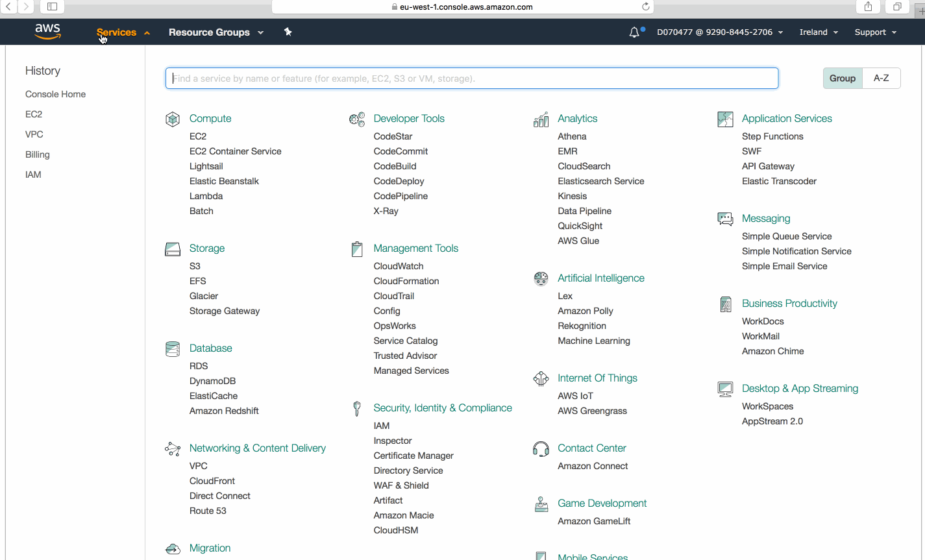Open the Rekognition service link

(582, 326)
